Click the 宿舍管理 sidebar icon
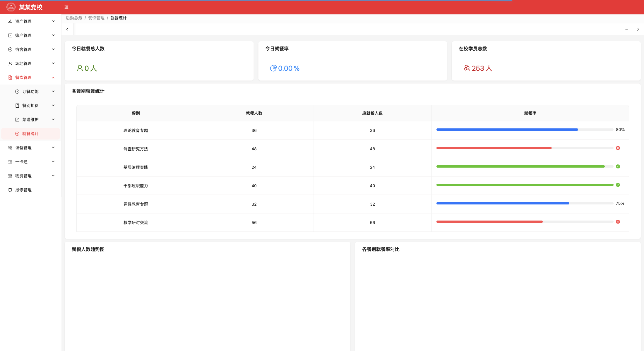The width and height of the screenshot is (644, 351). tap(10, 49)
